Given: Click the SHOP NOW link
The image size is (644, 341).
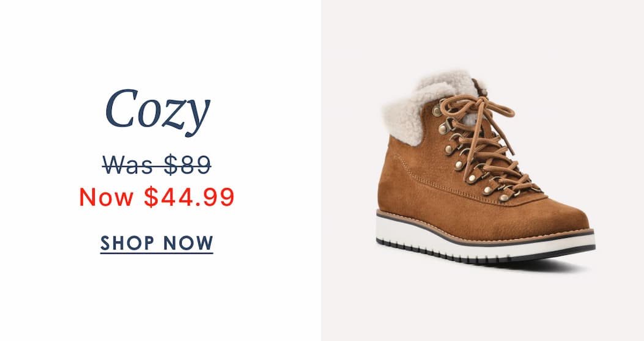Looking at the screenshot, I should (x=157, y=243).
